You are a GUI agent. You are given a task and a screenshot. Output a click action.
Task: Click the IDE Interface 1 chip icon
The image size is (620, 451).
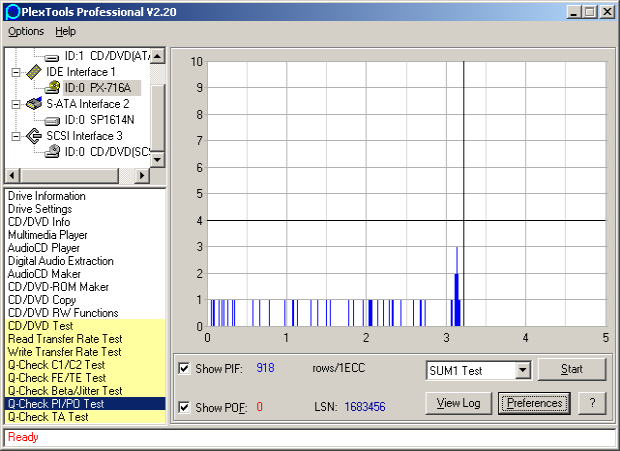34,72
